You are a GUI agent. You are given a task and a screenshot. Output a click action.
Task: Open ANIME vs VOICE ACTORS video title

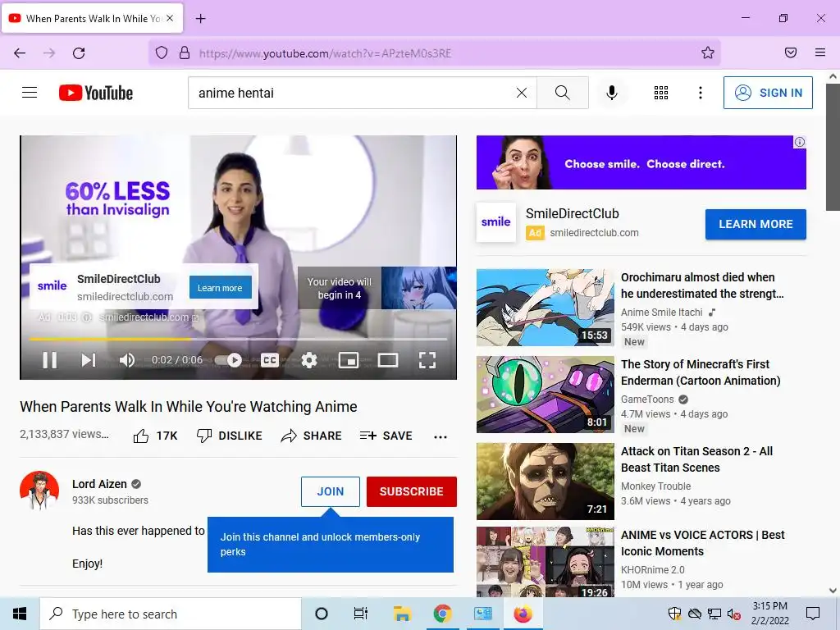click(x=702, y=543)
